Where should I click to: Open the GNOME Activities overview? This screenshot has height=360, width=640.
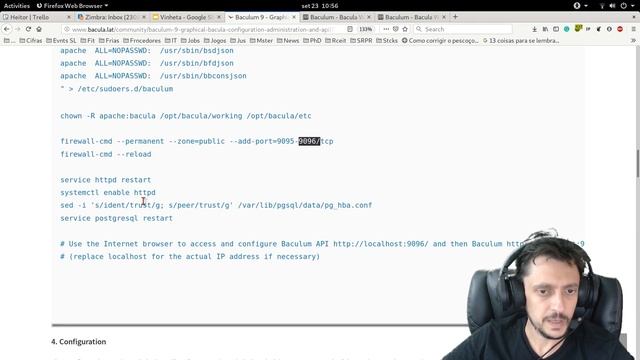coord(17,6)
